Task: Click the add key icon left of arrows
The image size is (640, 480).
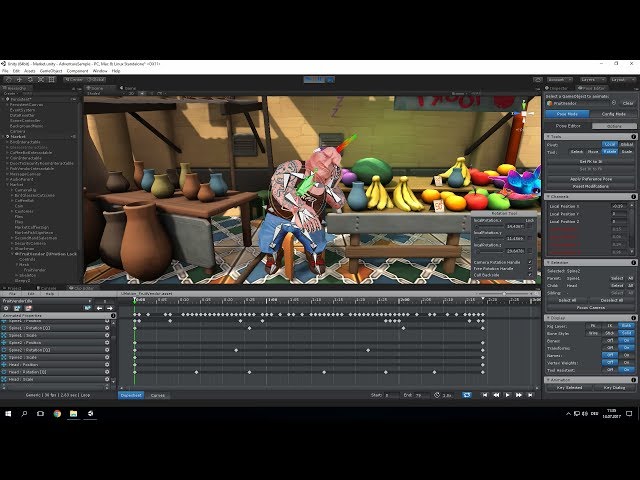Action: [x=87, y=308]
